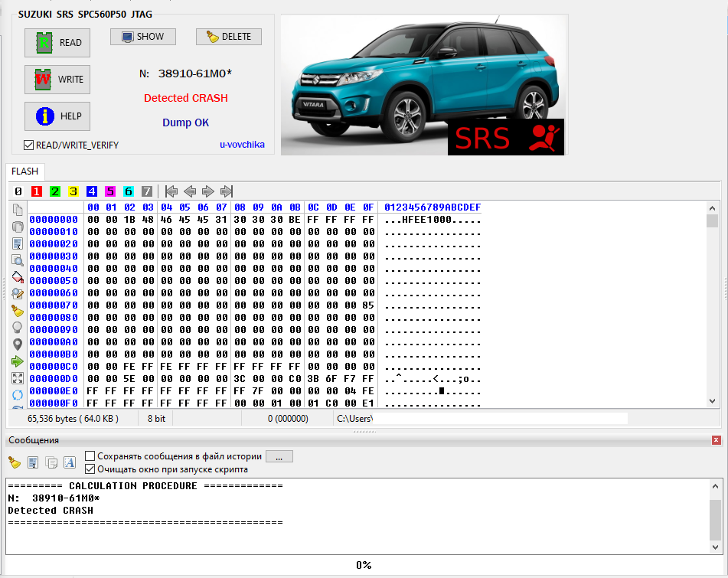
Task: Select gray color marker 7
Action: point(147,191)
